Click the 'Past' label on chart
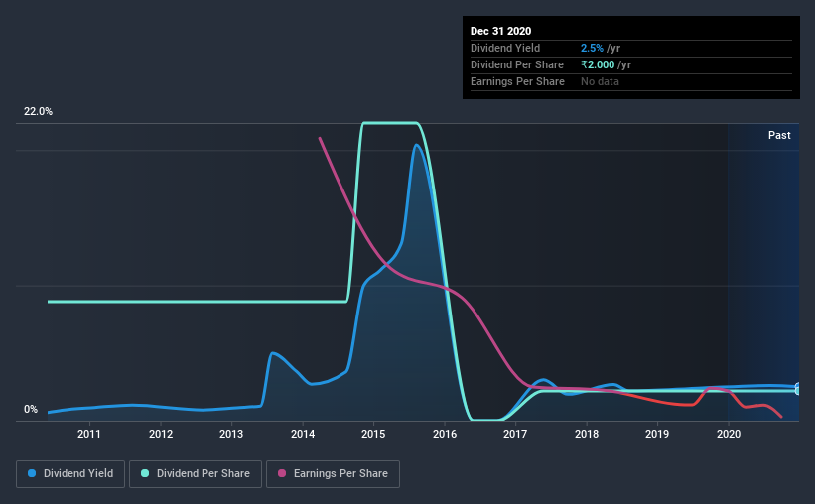The height and width of the screenshot is (504, 815). (x=779, y=135)
